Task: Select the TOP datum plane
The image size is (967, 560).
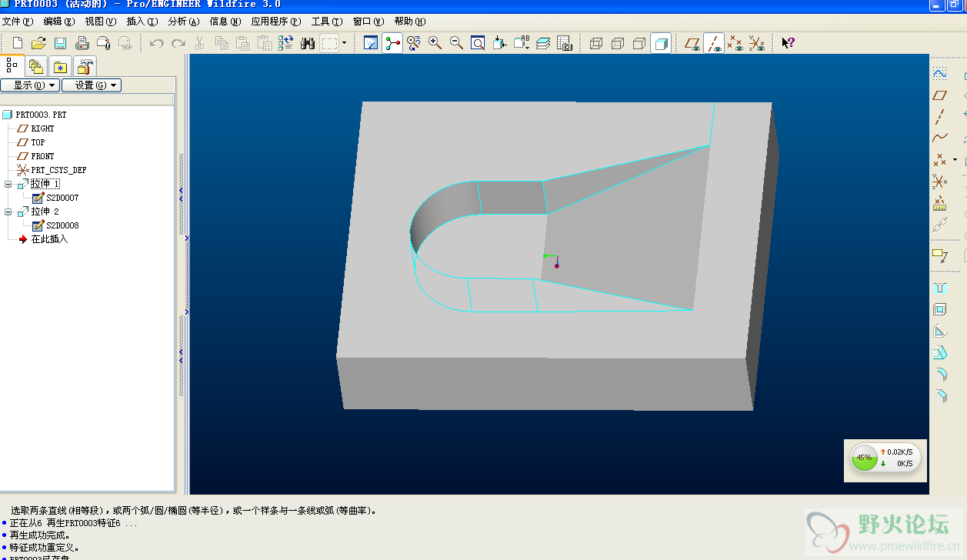Action: click(38, 142)
